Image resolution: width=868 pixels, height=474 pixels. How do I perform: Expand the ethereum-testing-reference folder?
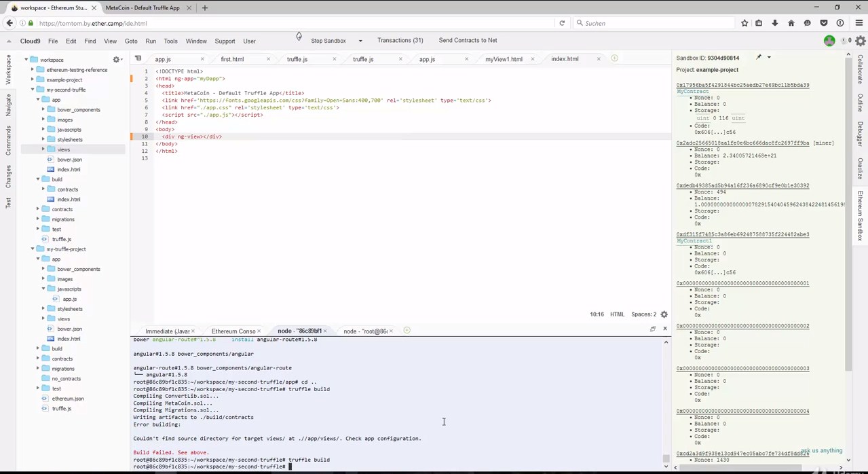33,70
